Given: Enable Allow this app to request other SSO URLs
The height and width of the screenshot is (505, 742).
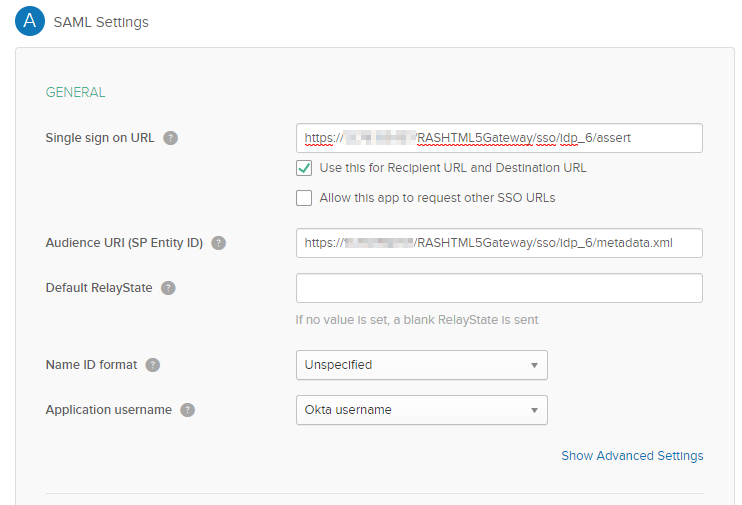Looking at the screenshot, I should pyautogui.click(x=304, y=198).
